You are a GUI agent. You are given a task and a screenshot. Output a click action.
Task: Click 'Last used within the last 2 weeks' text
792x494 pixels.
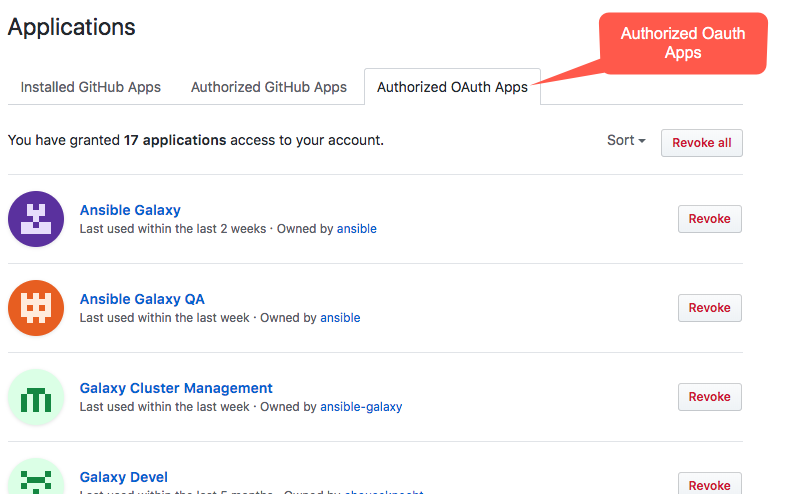pyautogui.click(x=173, y=229)
